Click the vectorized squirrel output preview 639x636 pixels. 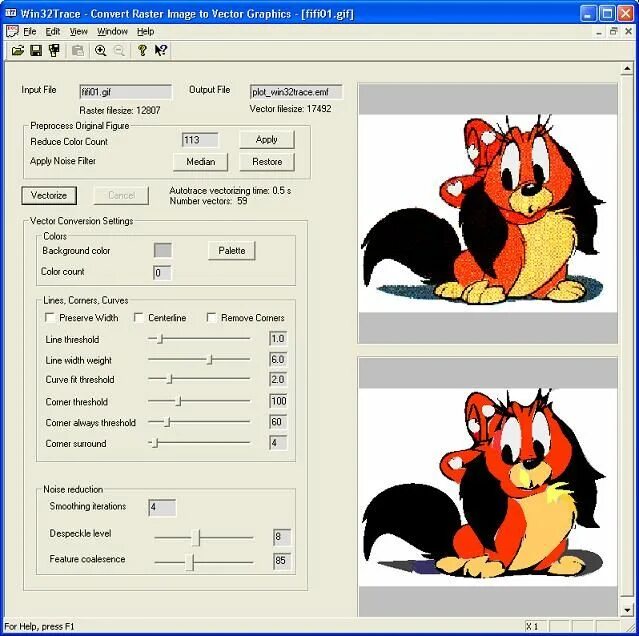(x=488, y=486)
